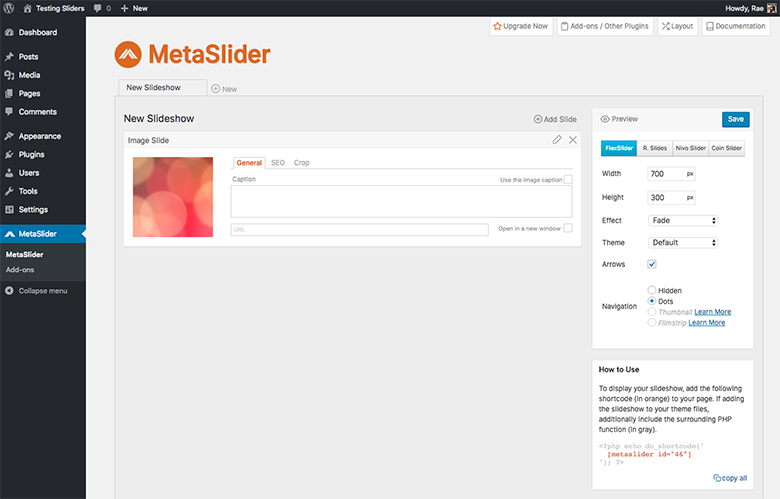Click the MetaSlider submenu entry
Image resolution: width=780 pixels, height=499 pixels.
(x=24, y=254)
